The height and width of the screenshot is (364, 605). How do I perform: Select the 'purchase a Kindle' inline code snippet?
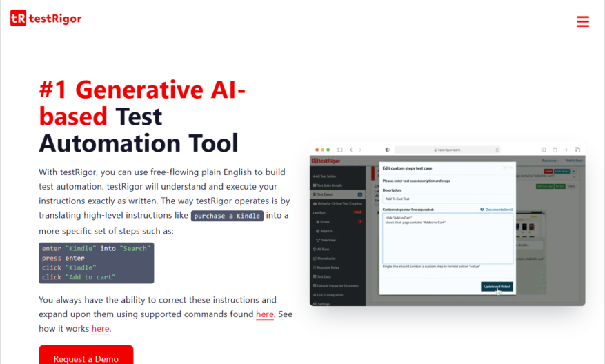coord(227,216)
